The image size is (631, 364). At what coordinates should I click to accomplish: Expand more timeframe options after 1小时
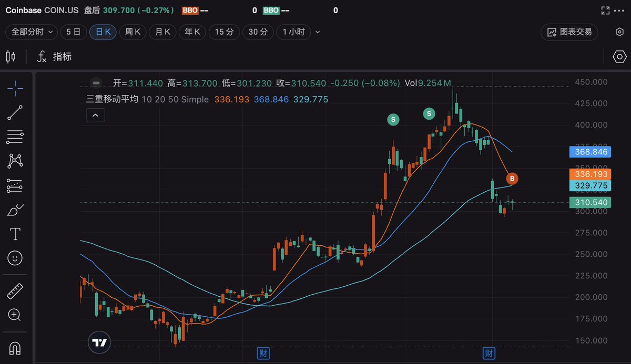point(317,32)
